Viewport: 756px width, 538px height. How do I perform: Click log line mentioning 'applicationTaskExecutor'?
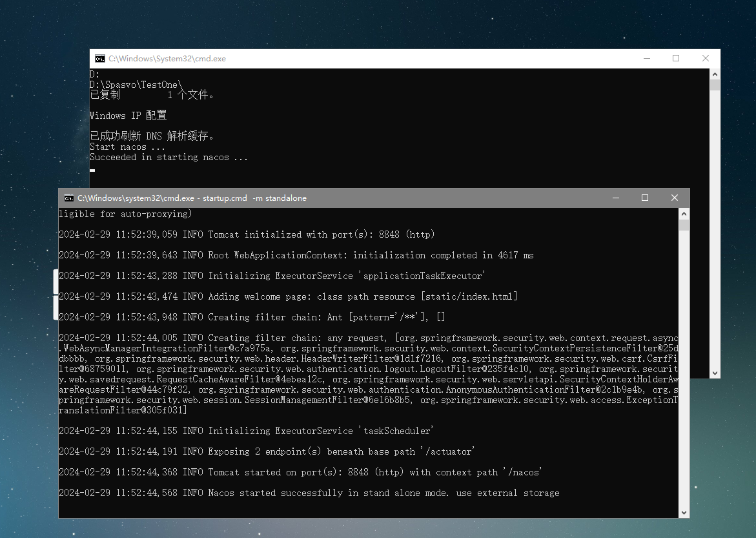coord(272,276)
